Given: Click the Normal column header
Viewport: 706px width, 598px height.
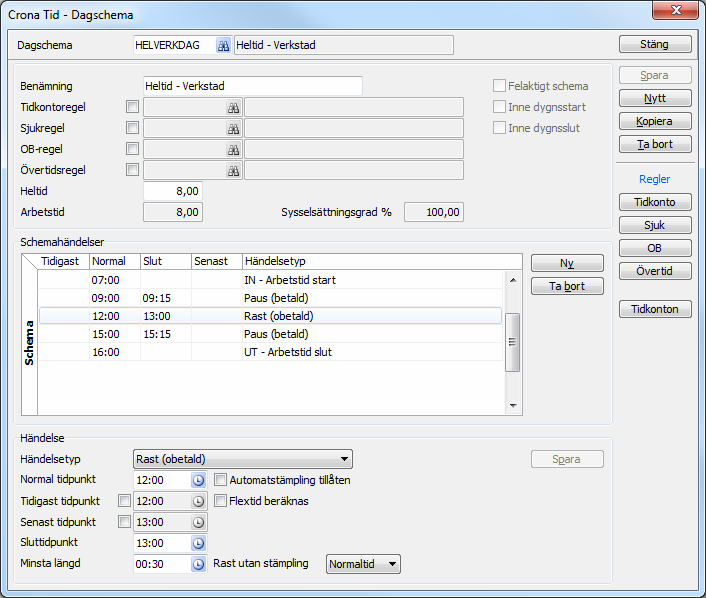Looking at the screenshot, I should pyautogui.click(x=115, y=262).
